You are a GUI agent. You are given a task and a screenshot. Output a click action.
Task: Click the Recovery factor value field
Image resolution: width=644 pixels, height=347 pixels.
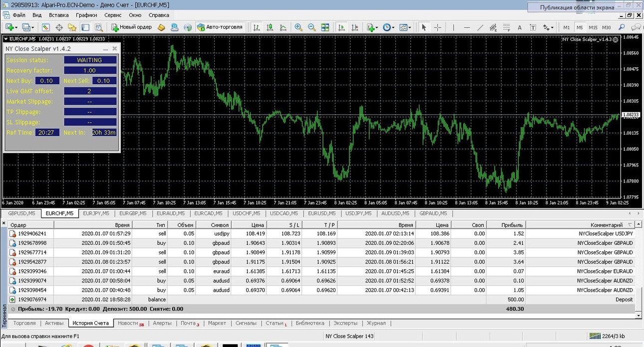click(90, 70)
